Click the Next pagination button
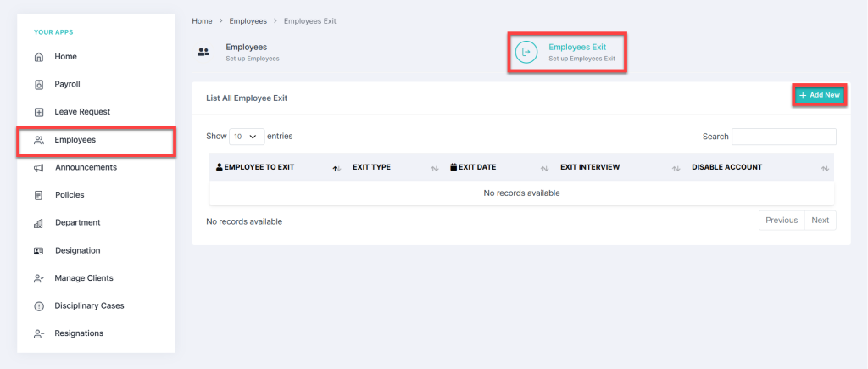Screen dimensions: 868x369 [x=820, y=221]
